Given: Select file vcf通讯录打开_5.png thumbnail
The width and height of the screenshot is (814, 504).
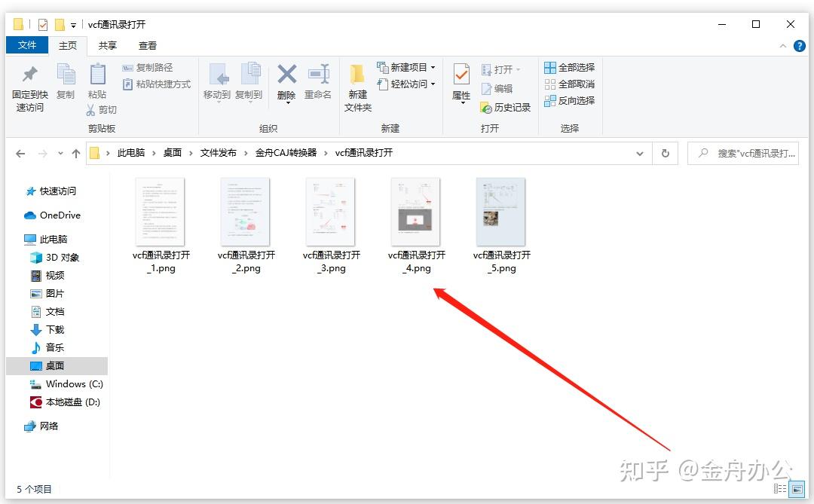Looking at the screenshot, I should pyautogui.click(x=501, y=212).
